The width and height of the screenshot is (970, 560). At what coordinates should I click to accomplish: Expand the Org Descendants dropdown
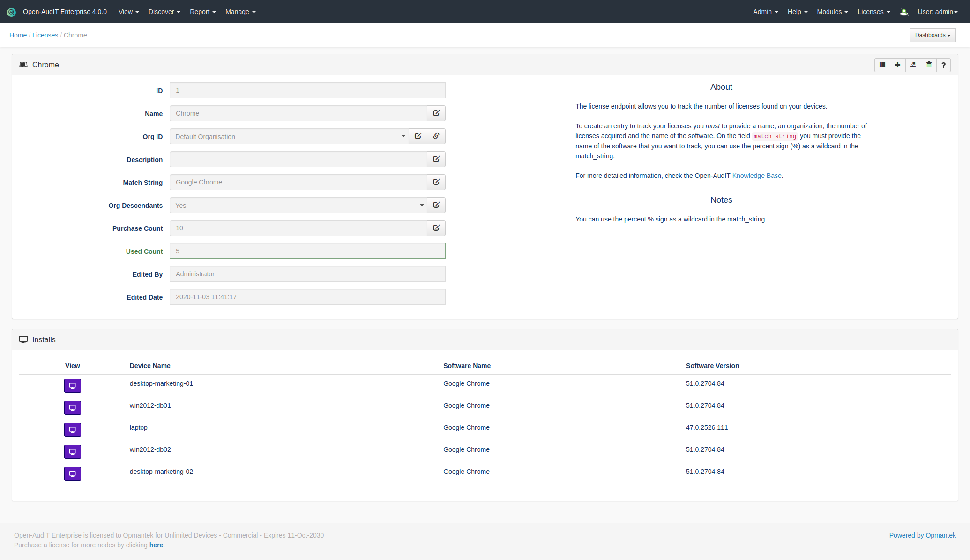click(298, 206)
